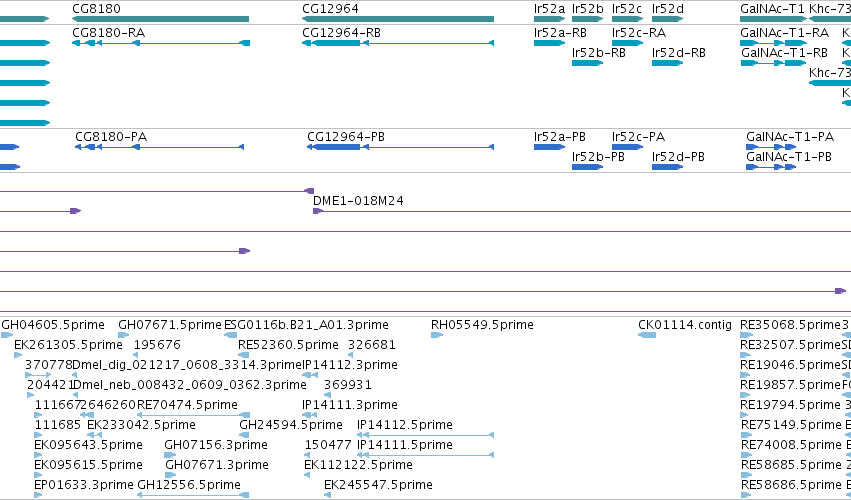851x500 pixels.
Task: Select the CG8180-RA transcript label
Action: 109,33
